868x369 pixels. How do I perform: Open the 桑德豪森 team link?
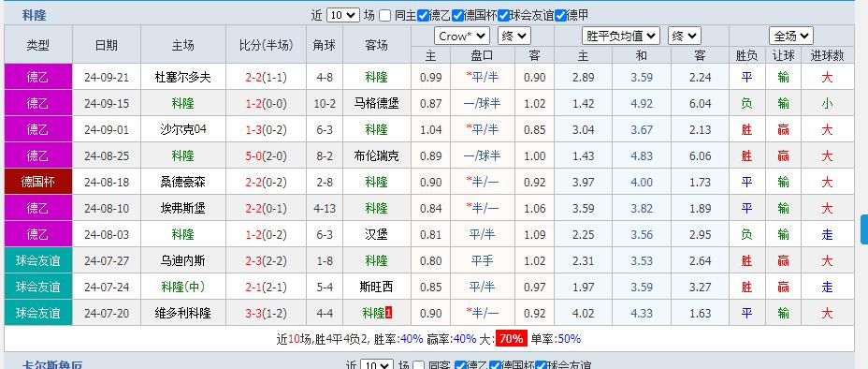pyautogui.click(x=183, y=182)
